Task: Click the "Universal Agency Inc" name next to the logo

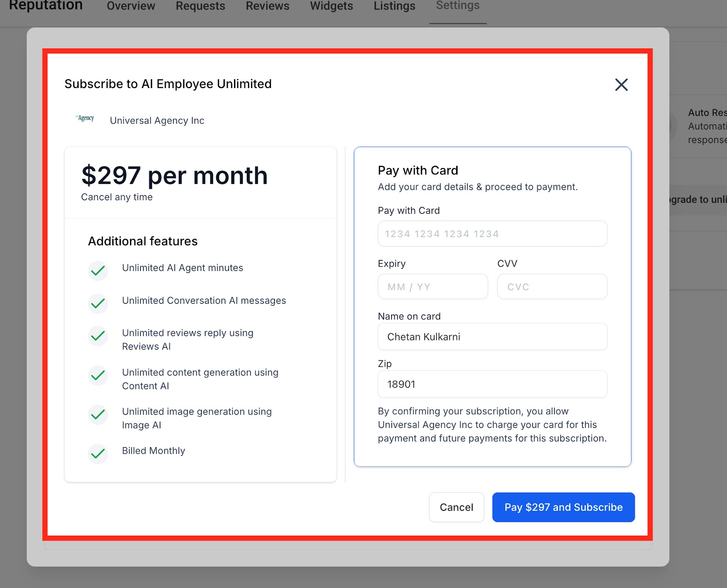Action: tap(157, 120)
